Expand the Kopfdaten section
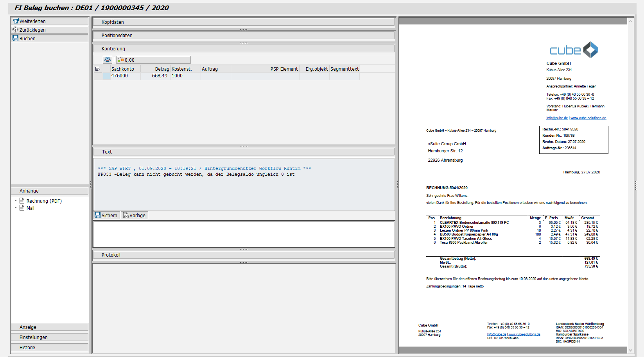Image resolution: width=644 pixels, height=357 pixels. point(243,22)
